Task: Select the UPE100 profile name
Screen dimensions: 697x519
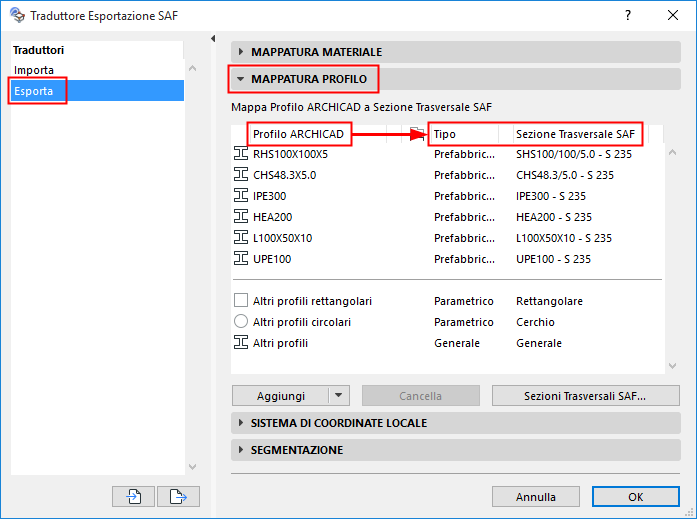Action: (x=272, y=259)
